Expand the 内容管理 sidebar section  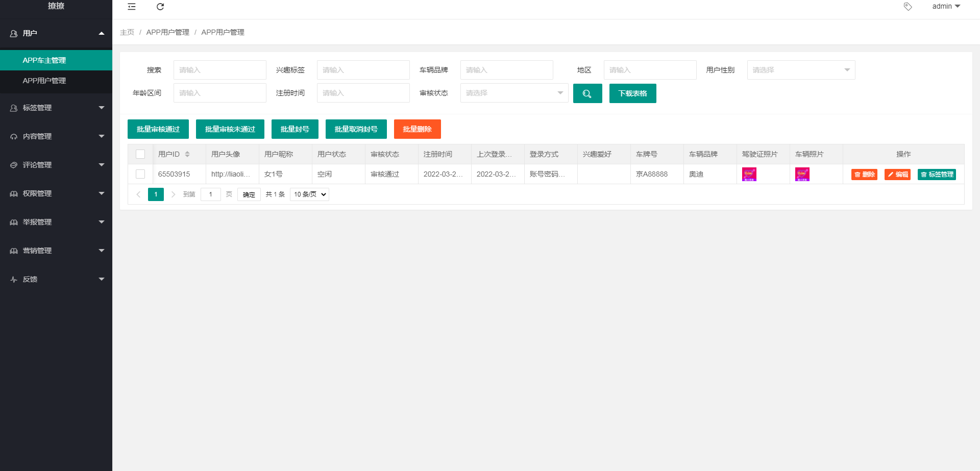[56, 136]
